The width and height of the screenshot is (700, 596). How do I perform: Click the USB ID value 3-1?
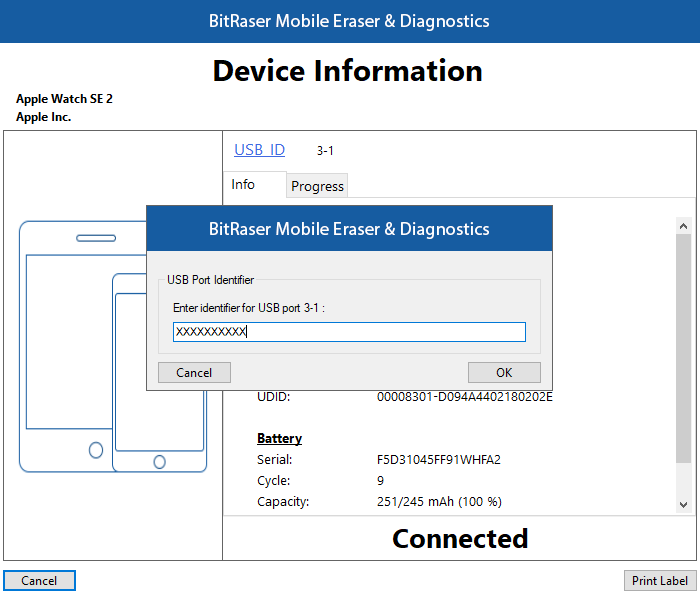click(x=325, y=151)
